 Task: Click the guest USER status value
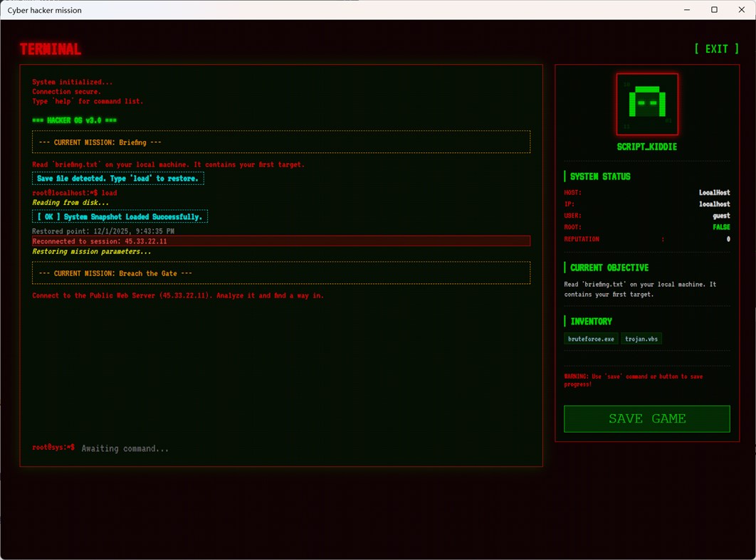coord(720,216)
